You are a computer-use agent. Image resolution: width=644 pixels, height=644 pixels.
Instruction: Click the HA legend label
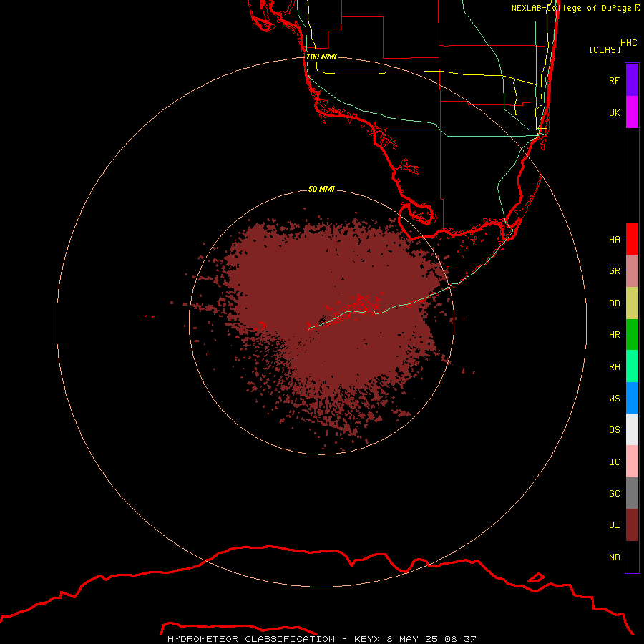point(615,240)
